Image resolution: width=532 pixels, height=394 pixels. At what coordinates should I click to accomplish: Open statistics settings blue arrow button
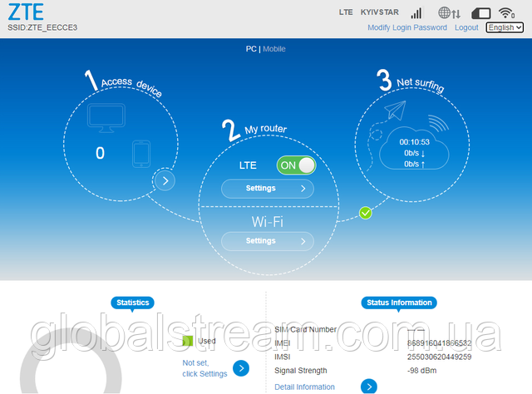[241, 368]
